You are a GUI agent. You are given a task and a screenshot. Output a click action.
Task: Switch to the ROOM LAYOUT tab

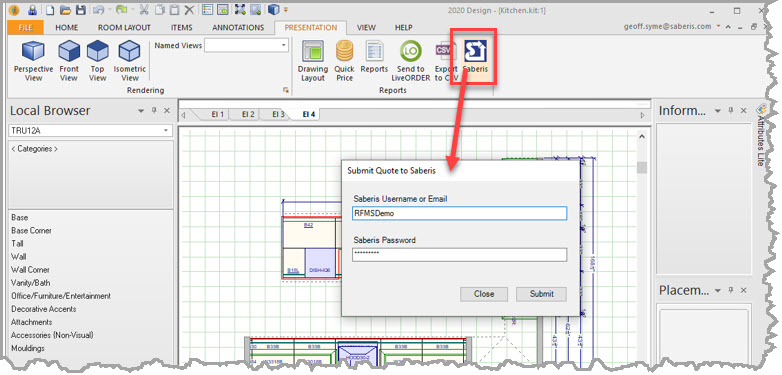124,27
